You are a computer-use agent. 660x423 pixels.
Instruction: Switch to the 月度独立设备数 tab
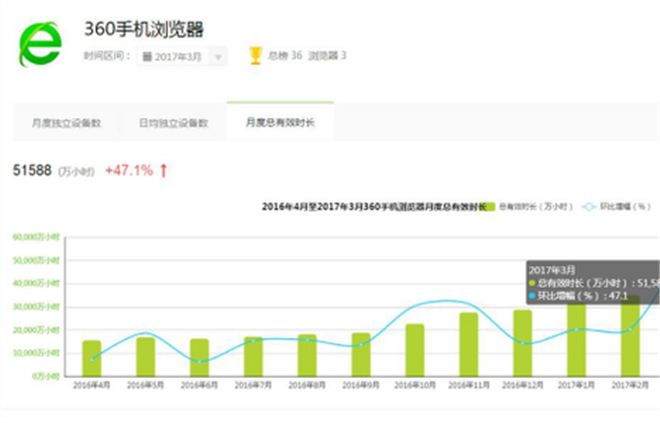click(x=66, y=123)
